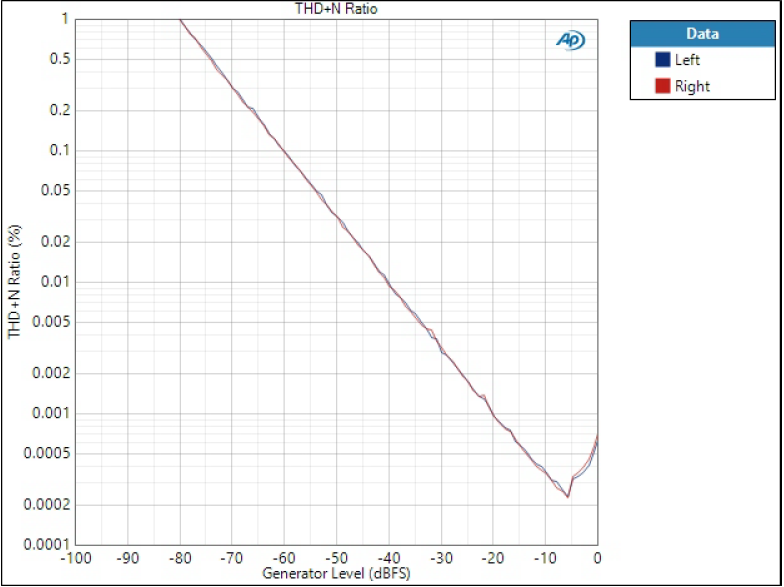784x587 pixels.
Task: Click the THD+N Ratio graph title
Action: click(x=336, y=8)
